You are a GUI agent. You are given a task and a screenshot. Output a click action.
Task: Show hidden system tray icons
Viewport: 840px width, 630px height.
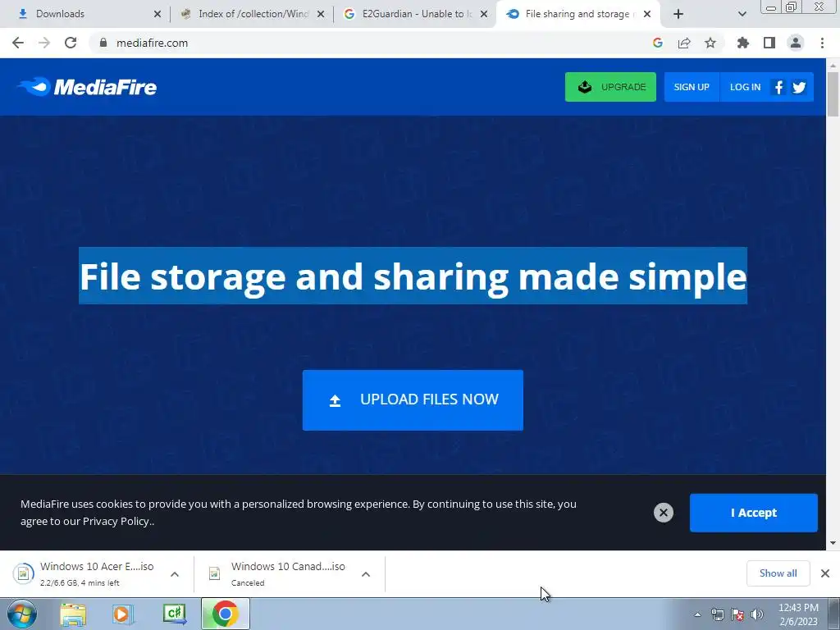[697, 614]
